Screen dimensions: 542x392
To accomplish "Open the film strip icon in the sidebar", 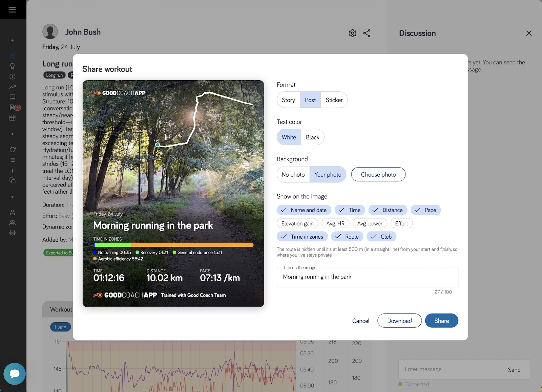I will (13, 118).
